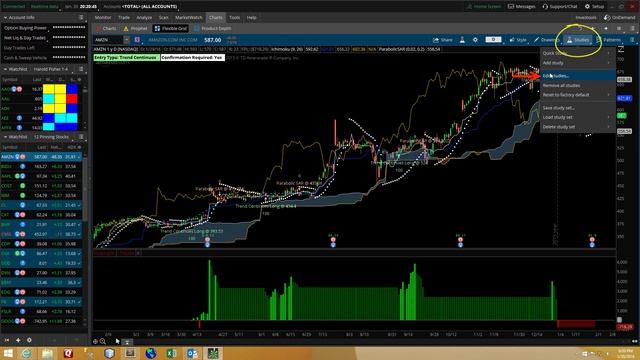Click Save study set... menu item
This screenshot has width=640, height=360.
click(x=578, y=108)
